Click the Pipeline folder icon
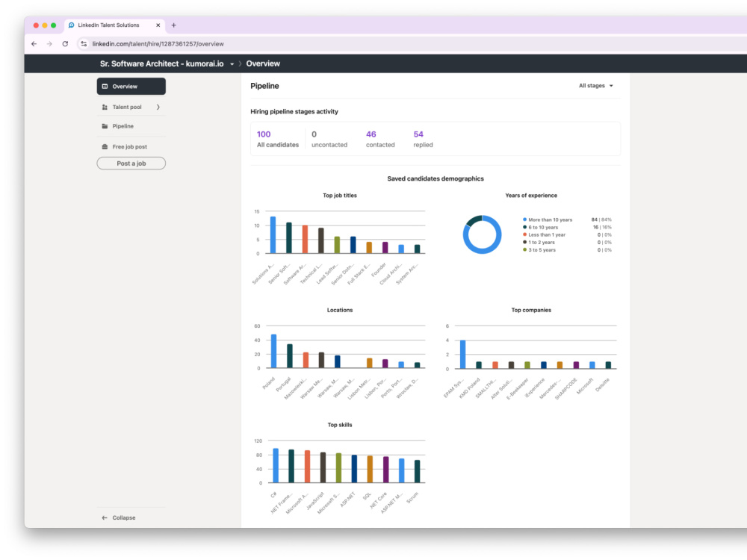Screen dimensions: 747x560 pyautogui.click(x=105, y=126)
